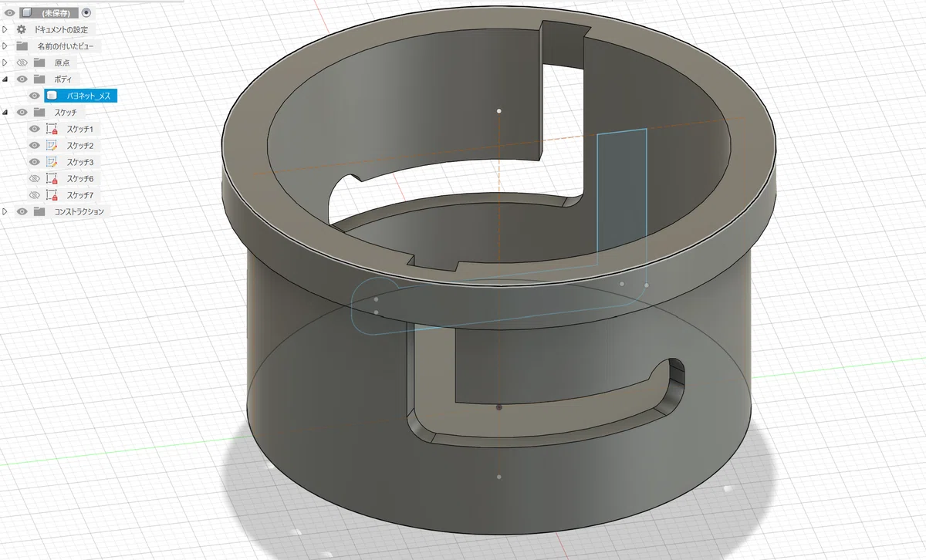Select the ドキュメントの設定 text row
Screen dimensions: 926x560
61,29
